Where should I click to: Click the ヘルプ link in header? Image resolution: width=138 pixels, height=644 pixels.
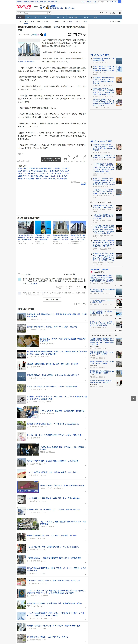[94, 2]
